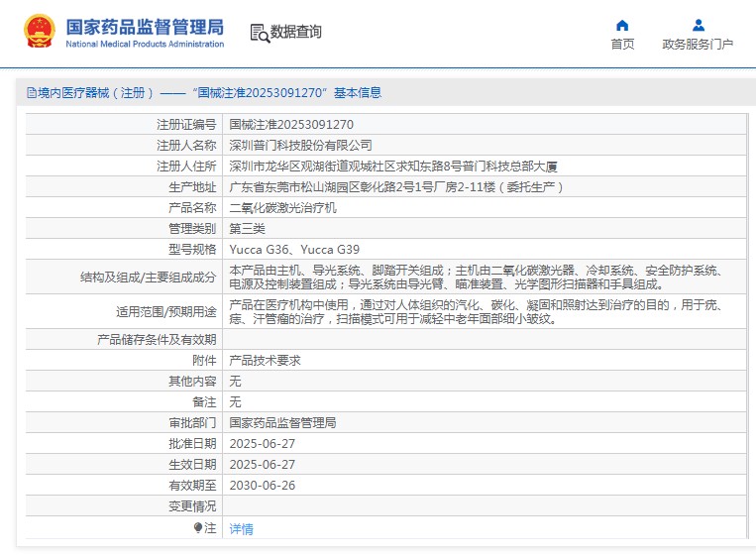
Task: Click the 产品名称 row label
Action: (x=192, y=208)
